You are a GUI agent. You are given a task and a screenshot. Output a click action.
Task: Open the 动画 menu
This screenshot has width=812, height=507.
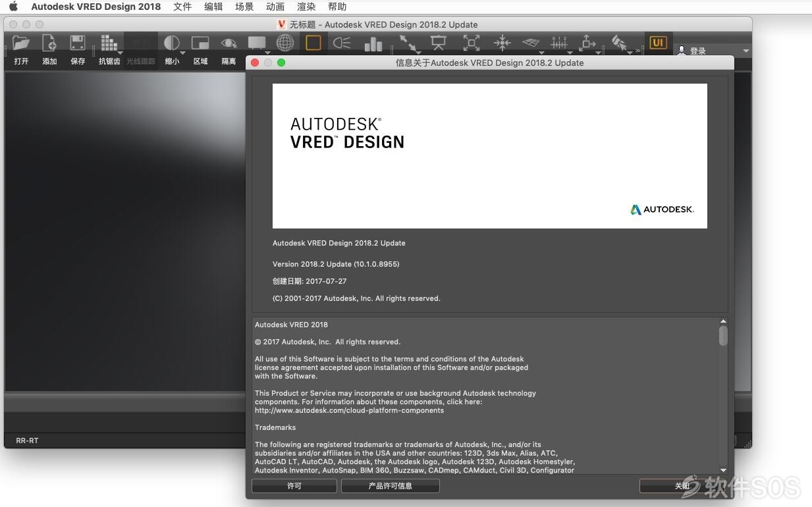pos(275,7)
